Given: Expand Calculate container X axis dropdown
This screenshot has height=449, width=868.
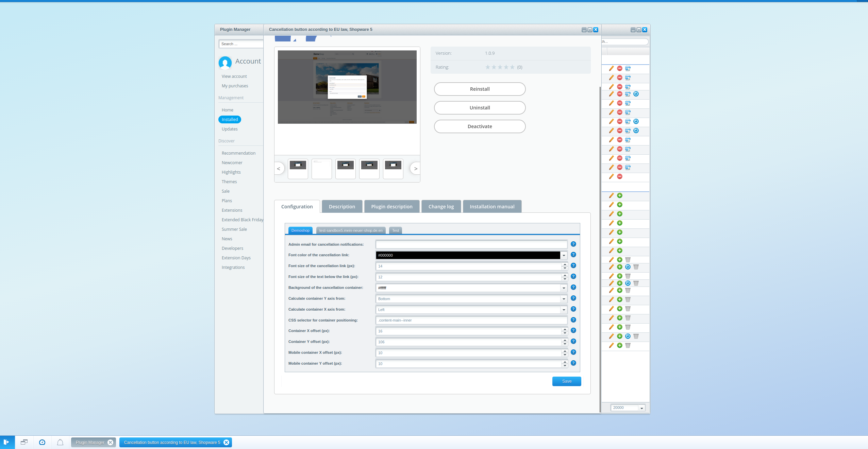Looking at the screenshot, I should click(564, 310).
